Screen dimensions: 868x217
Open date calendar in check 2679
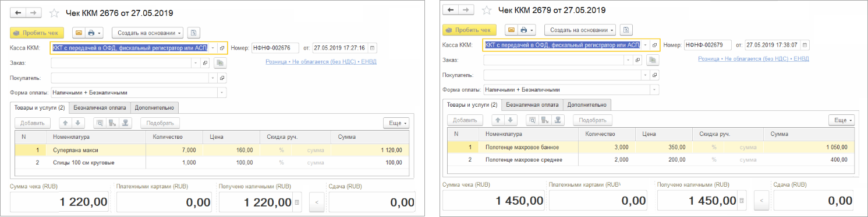[x=805, y=45]
